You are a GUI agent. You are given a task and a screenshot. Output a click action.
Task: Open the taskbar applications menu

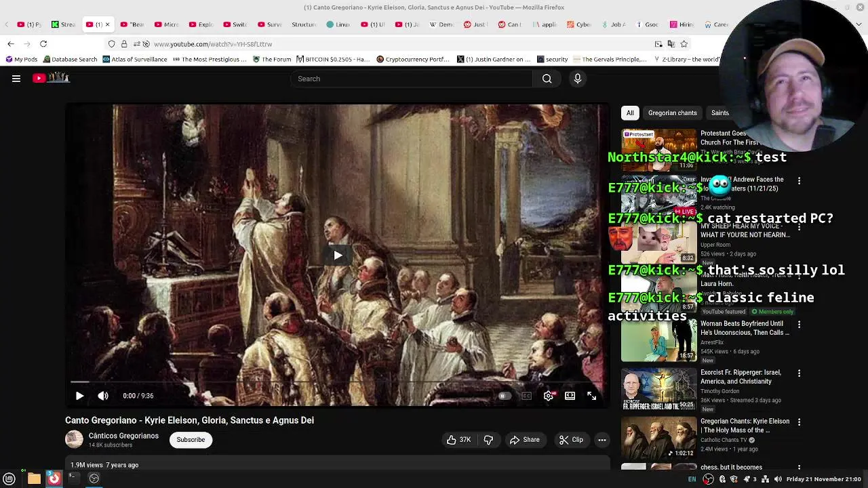(x=9, y=479)
